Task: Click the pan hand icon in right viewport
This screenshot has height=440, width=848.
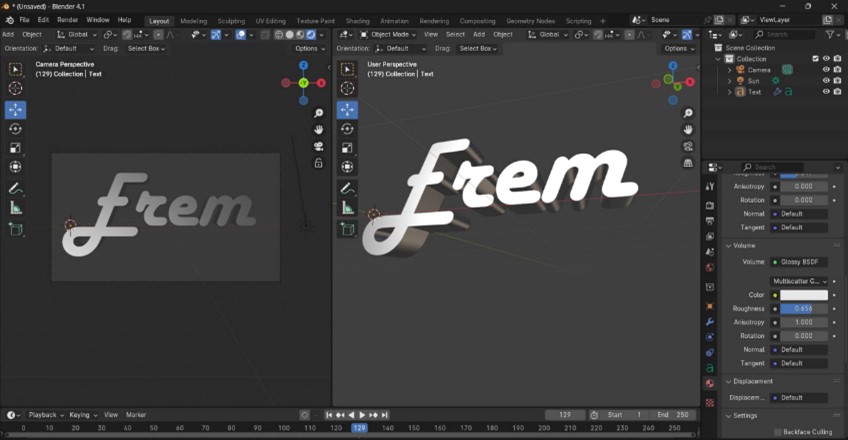Action: (688, 130)
